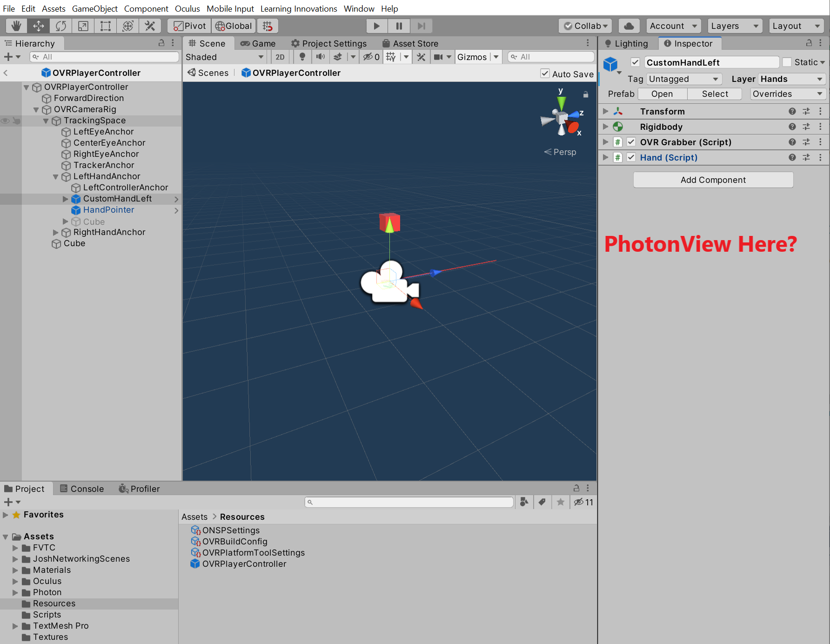Image resolution: width=830 pixels, height=644 pixels.
Task: Open cloud services panel
Action: [629, 26]
